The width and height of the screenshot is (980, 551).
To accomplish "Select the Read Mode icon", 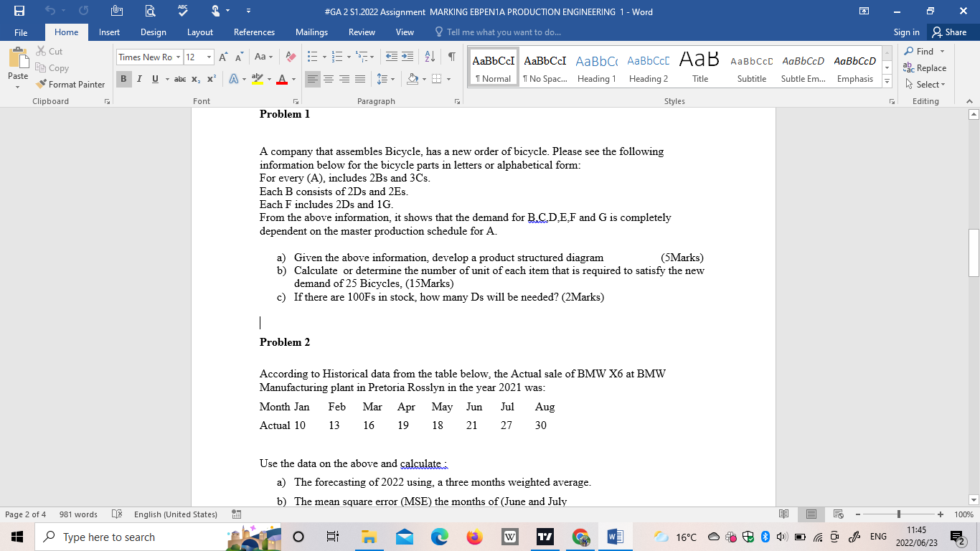I will coord(784,514).
